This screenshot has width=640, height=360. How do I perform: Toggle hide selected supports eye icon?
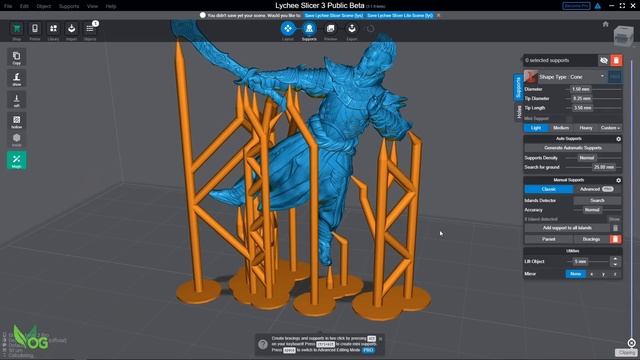pos(604,60)
